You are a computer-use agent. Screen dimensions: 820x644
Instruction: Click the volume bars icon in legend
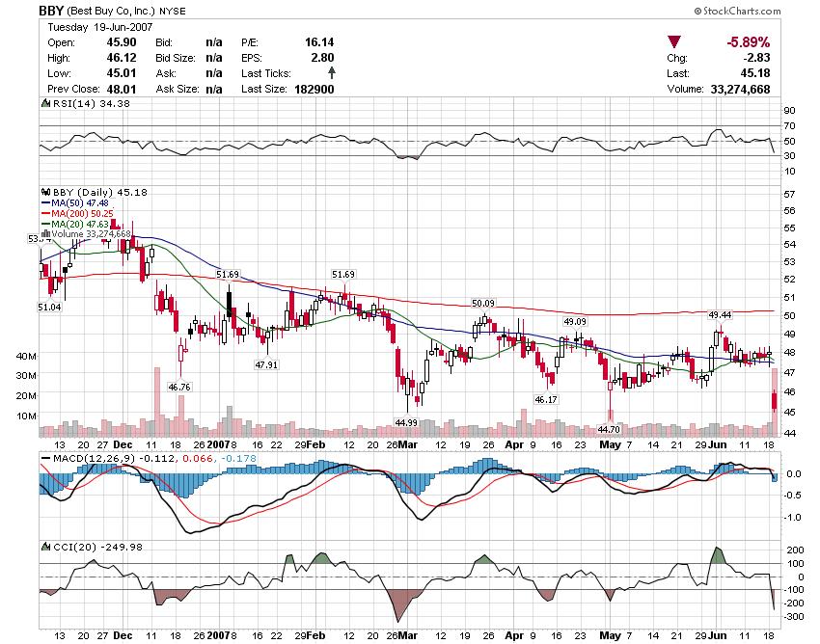[46, 233]
